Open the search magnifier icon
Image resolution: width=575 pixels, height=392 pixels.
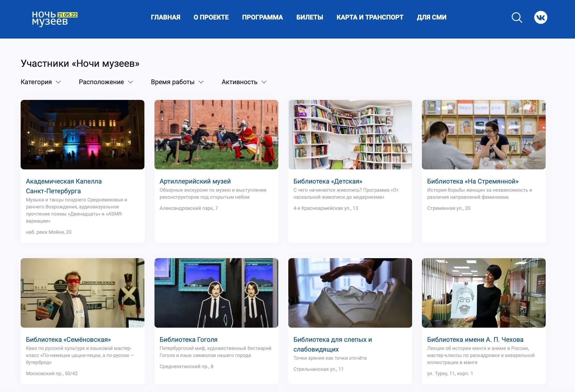(517, 18)
